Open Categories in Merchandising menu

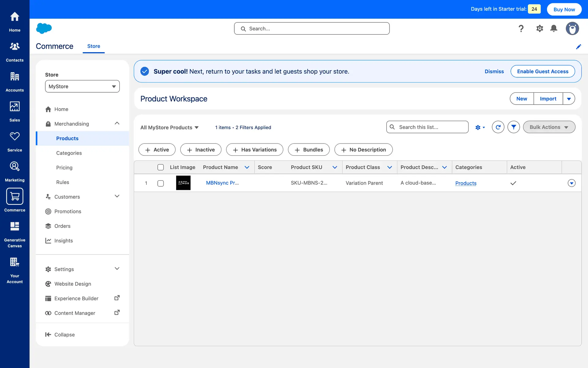[69, 153]
